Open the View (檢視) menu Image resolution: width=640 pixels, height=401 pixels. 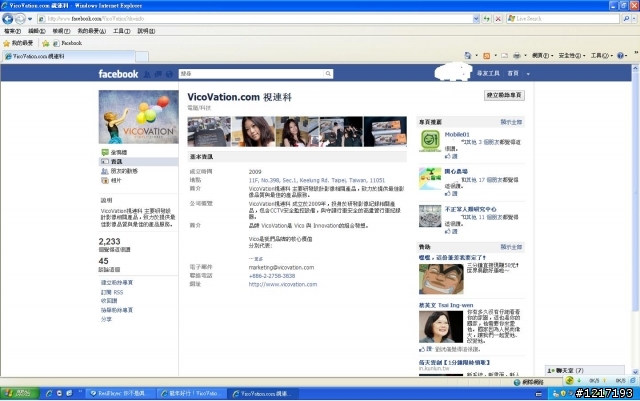pos(61,31)
